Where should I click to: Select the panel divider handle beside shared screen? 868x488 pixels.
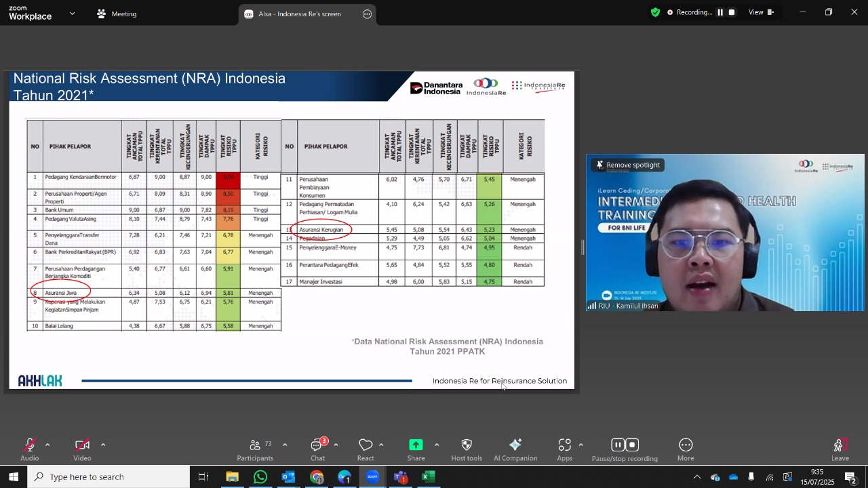583,248
